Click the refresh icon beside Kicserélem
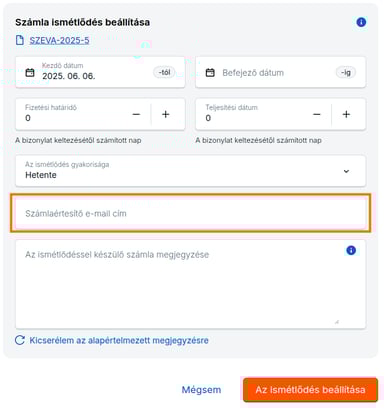The image size is (385, 409). coord(20,340)
